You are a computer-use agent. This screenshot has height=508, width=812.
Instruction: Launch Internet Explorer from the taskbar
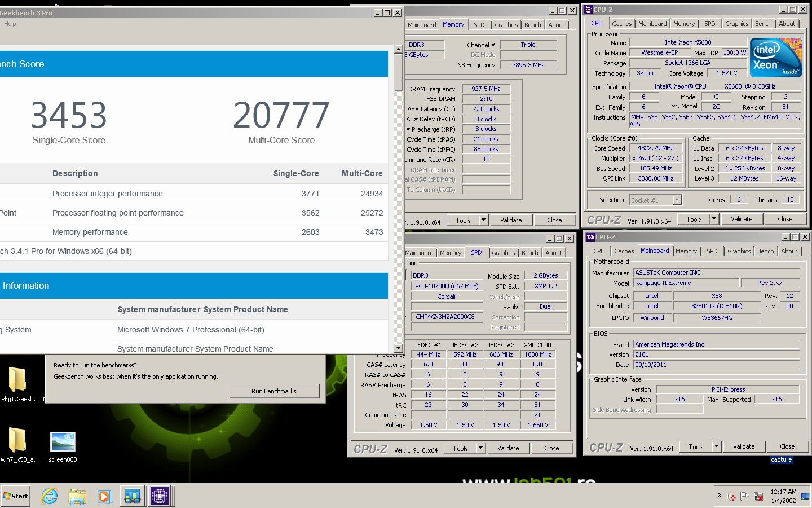[x=50, y=496]
